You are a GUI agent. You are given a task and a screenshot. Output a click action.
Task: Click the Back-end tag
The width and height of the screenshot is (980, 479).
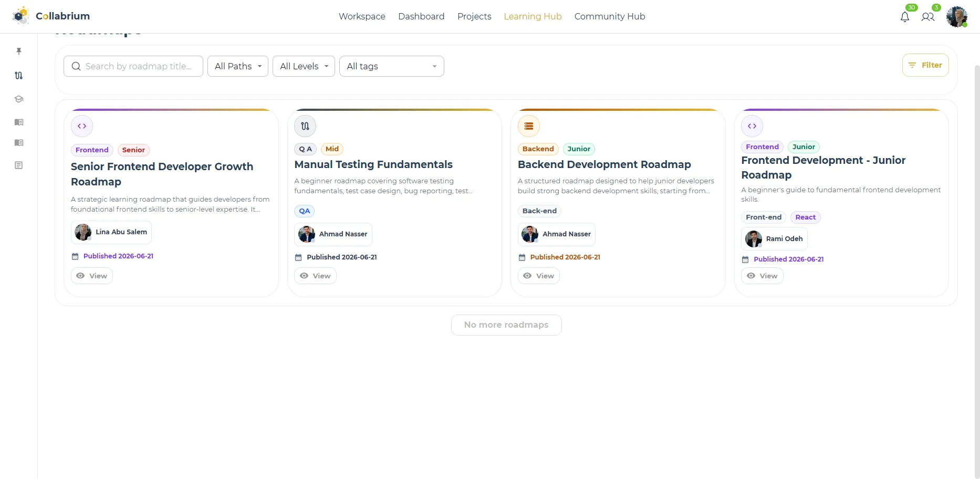(539, 211)
